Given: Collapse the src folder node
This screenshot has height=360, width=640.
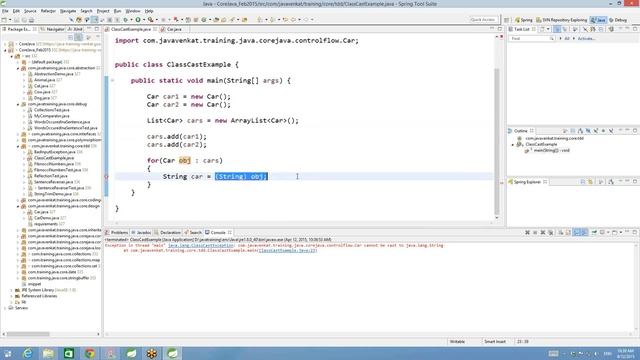Looking at the screenshot, I should click(x=11, y=56).
